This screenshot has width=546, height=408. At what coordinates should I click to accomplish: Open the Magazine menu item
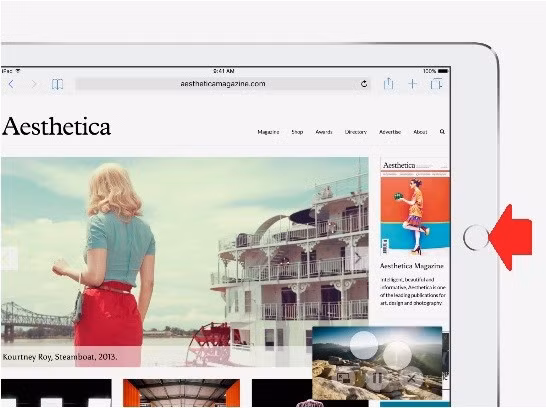click(x=268, y=132)
